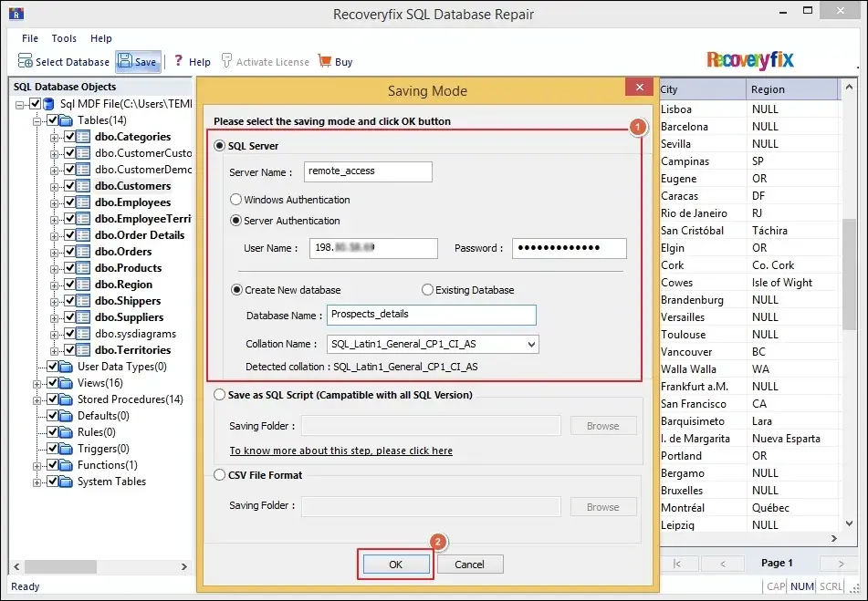Click the Activate License toolbar item

point(265,61)
